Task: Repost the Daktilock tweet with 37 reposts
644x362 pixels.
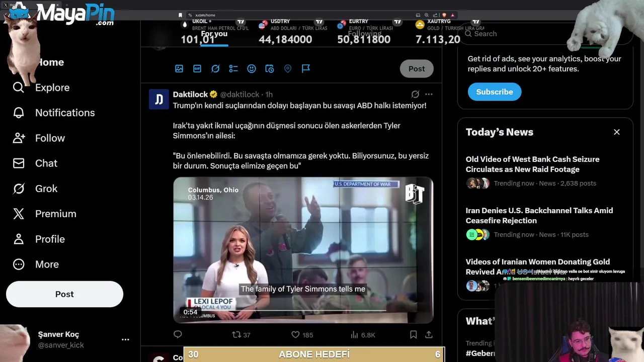Action: point(241,334)
